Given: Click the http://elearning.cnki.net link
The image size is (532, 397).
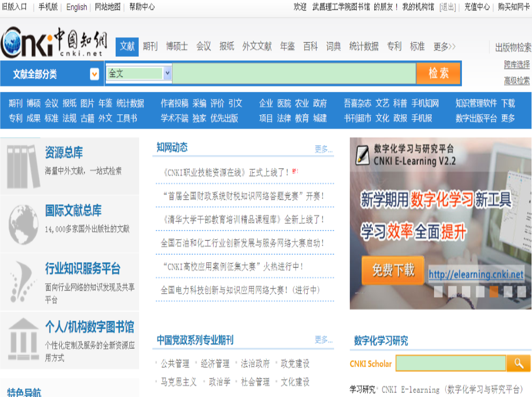Looking at the screenshot, I should click(476, 274).
